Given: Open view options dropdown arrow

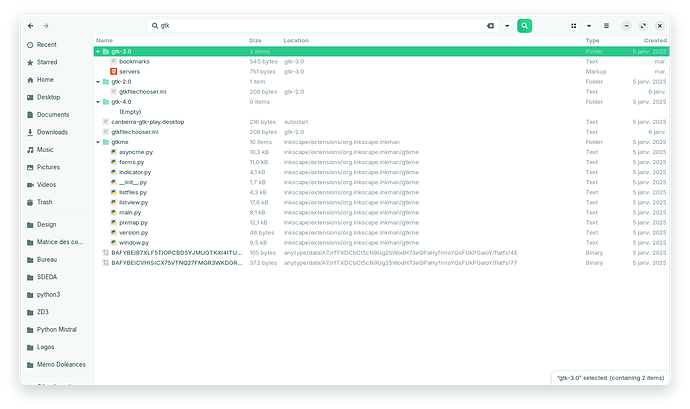Looking at the screenshot, I should click(x=589, y=26).
